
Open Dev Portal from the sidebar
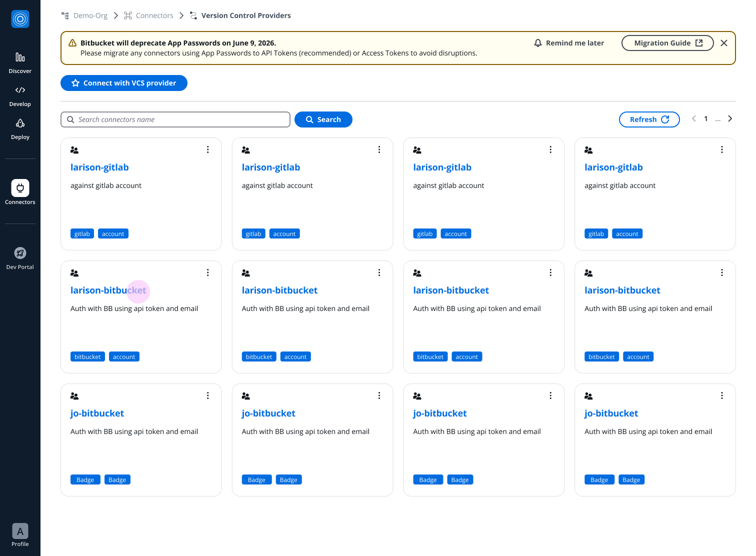(x=20, y=253)
